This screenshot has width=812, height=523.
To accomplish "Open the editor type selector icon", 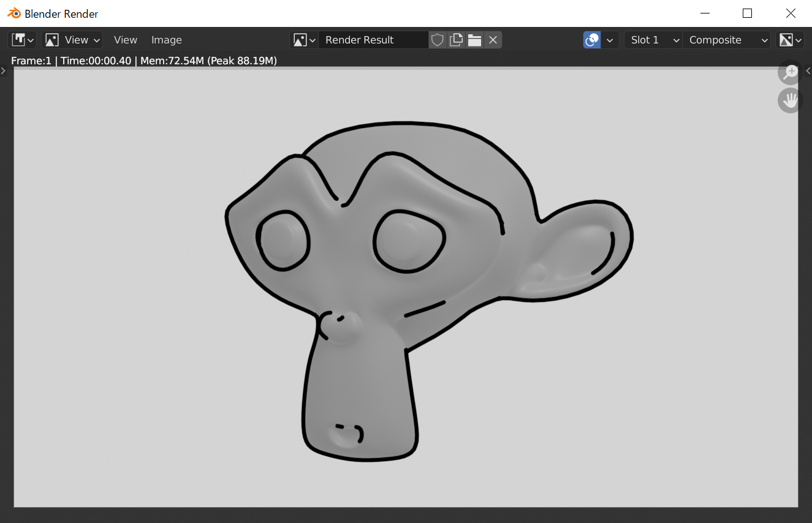I will tap(18, 39).
